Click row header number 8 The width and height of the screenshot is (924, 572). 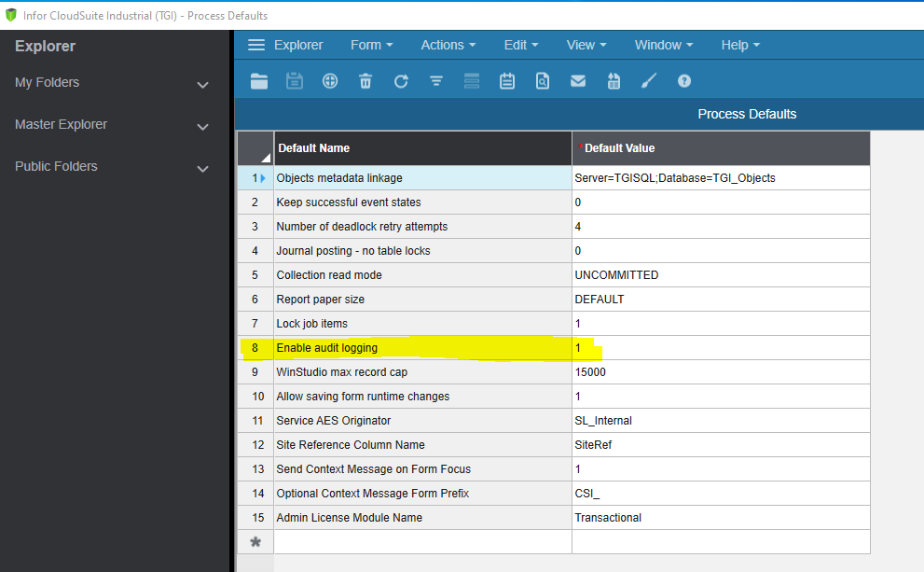click(255, 348)
